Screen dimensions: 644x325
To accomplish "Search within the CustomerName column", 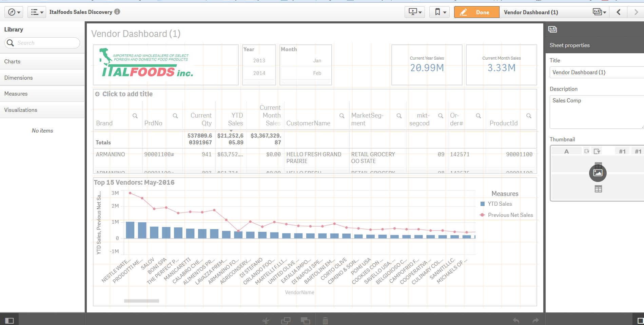I will tap(342, 116).
